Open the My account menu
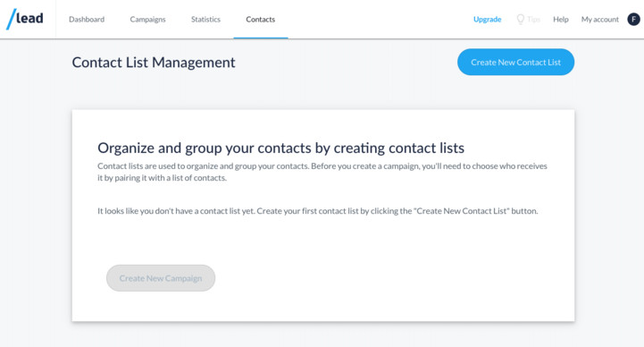 pyautogui.click(x=599, y=20)
